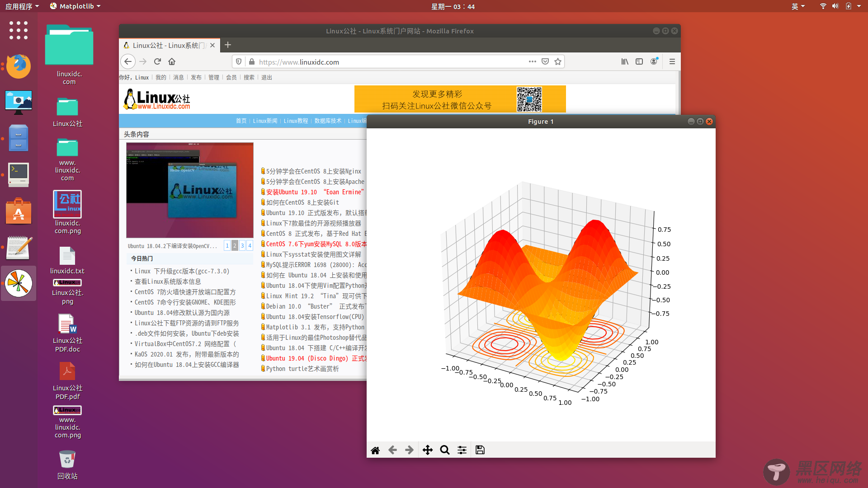Open Firefox hamburger menu
This screenshot has height=488, width=868.
[x=672, y=61]
